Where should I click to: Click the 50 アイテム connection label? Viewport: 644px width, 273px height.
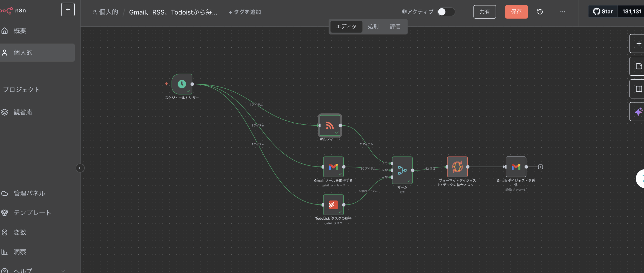coord(368,168)
